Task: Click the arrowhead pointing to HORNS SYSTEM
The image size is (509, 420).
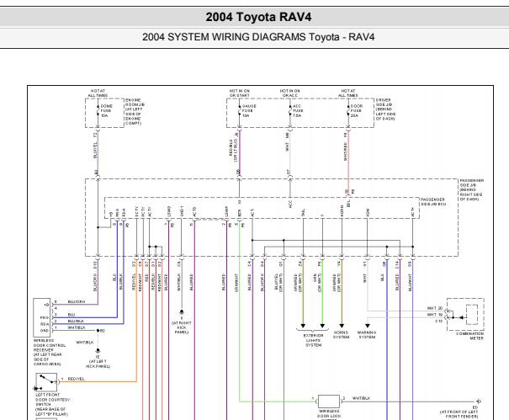Action: tap(342, 326)
